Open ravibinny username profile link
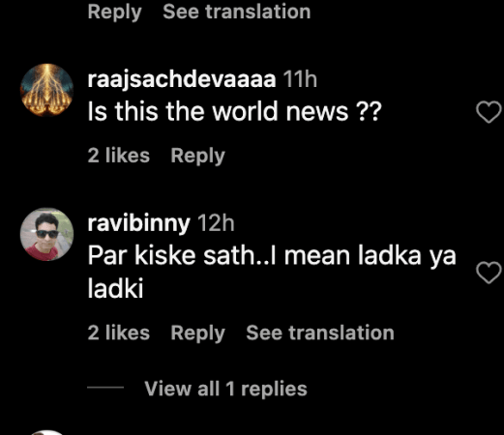The image size is (504, 435). tap(139, 223)
